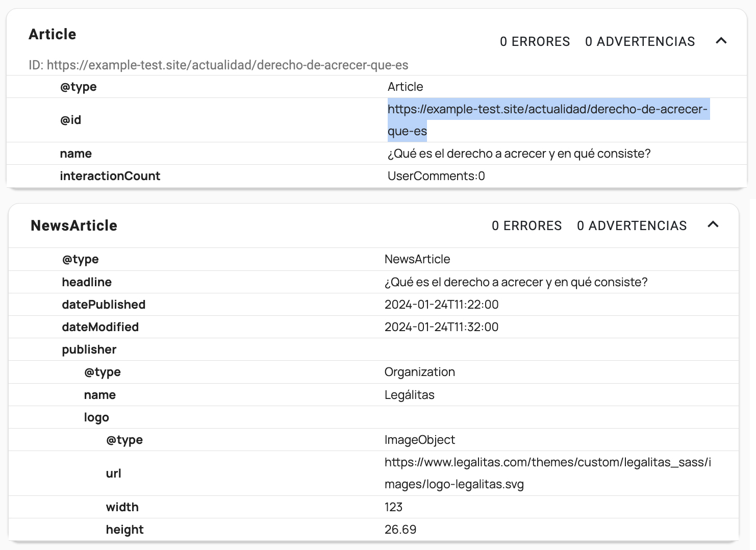Select the headline property label
Image resolution: width=756 pixels, height=550 pixels.
87,282
